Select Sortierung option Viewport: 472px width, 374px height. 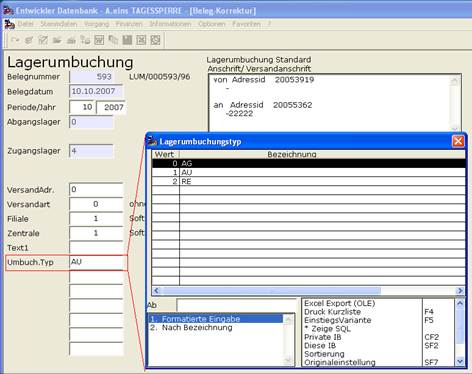[x=324, y=354]
